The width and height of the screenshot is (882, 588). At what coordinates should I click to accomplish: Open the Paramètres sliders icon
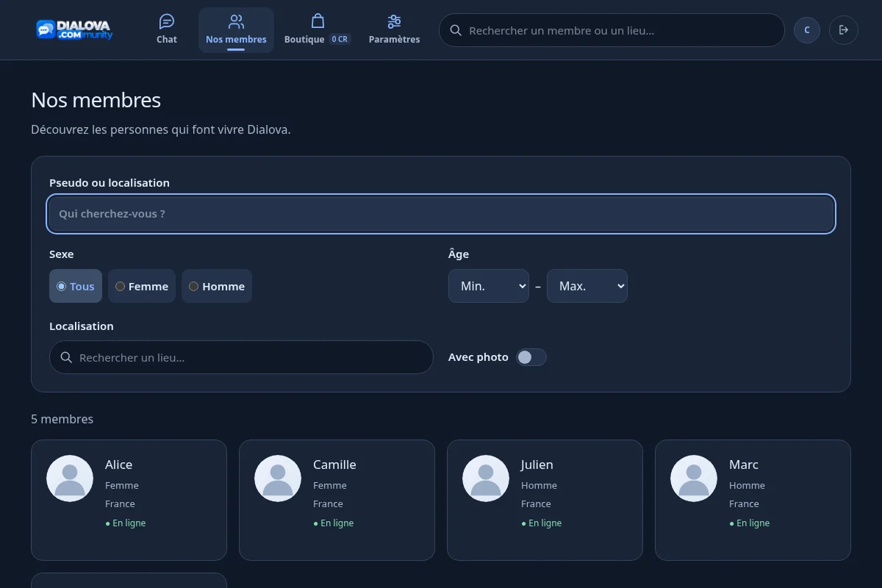point(394,21)
